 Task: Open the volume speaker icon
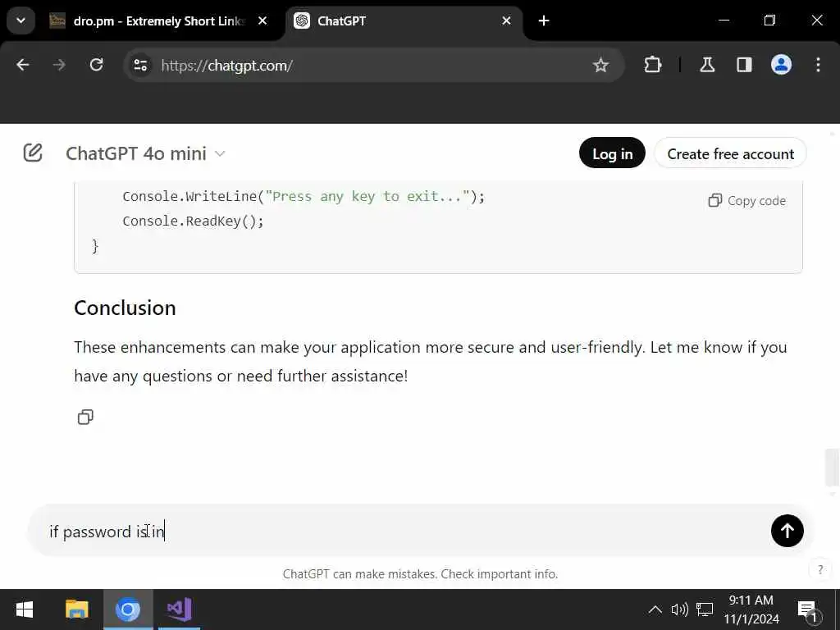[679, 609]
